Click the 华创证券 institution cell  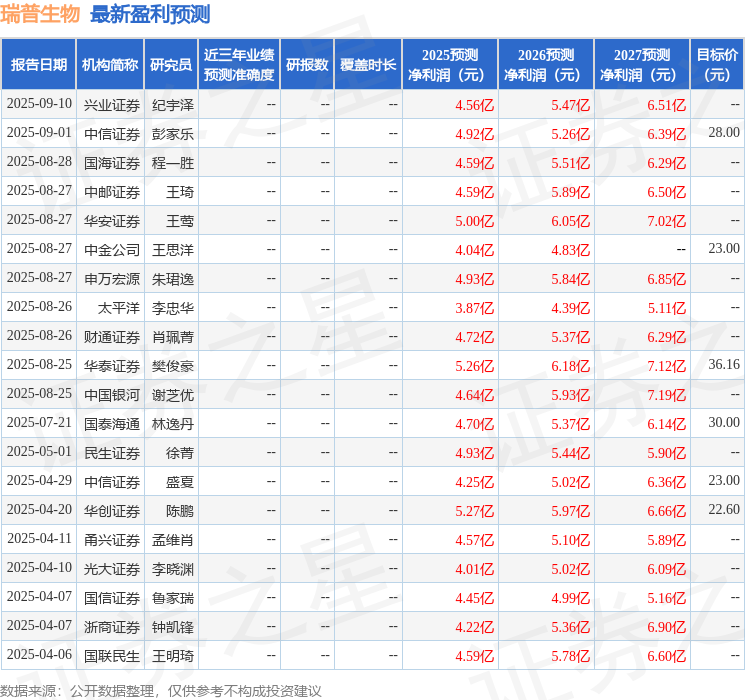click(112, 511)
